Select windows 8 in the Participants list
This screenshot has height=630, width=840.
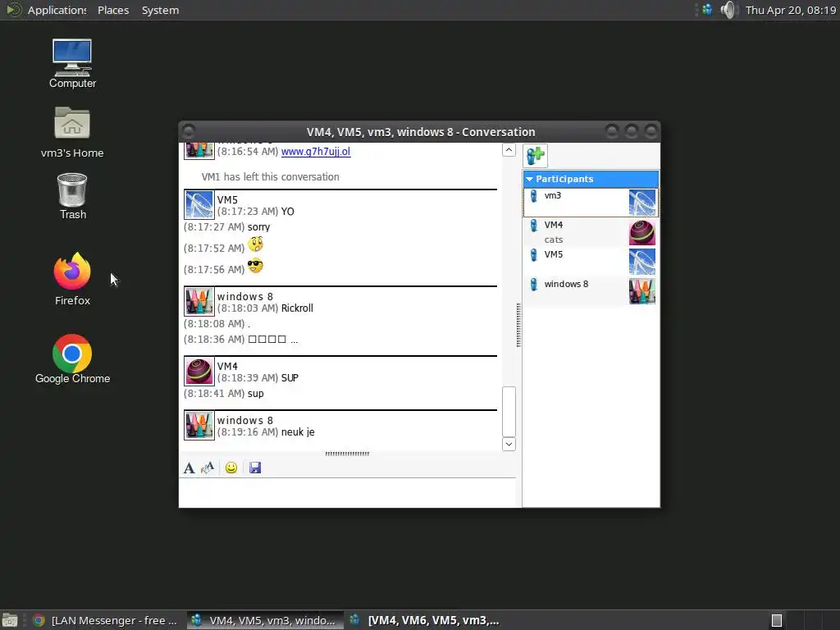(x=591, y=291)
